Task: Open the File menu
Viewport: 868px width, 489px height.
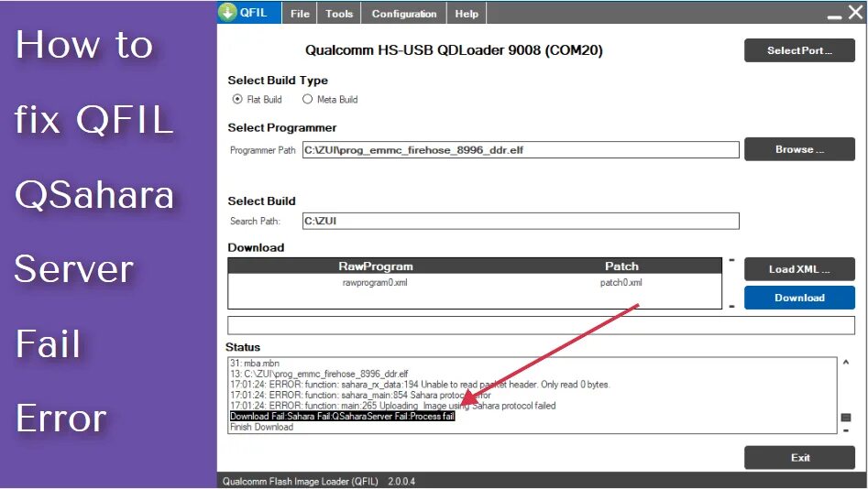Action: [300, 14]
